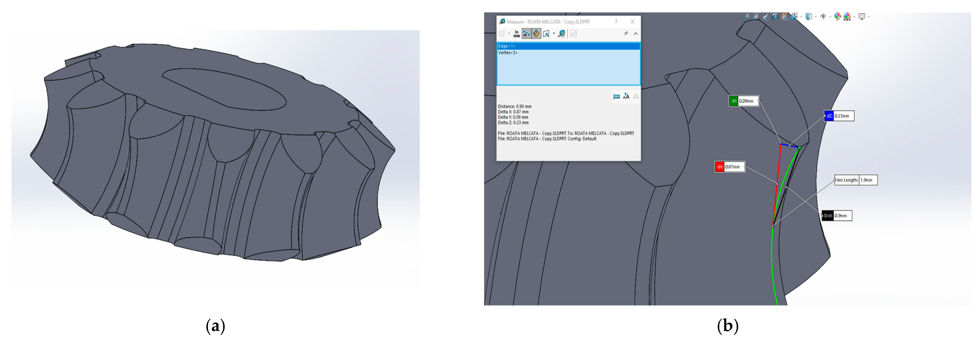
Task: Click the create sensor icon beside the font buttons
Action: (616, 96)
